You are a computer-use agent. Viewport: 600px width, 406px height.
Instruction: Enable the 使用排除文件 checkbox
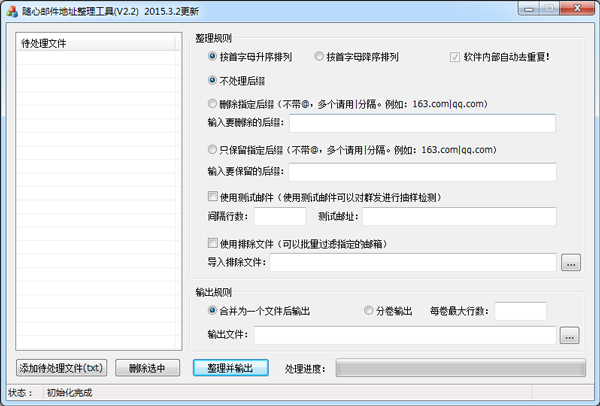213,243
